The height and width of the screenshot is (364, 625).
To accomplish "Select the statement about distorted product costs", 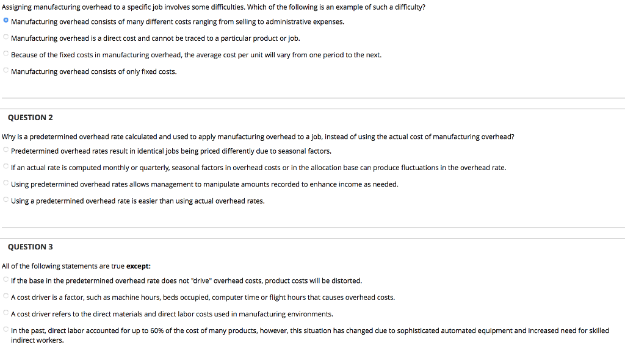I will (x=5, y=280).
